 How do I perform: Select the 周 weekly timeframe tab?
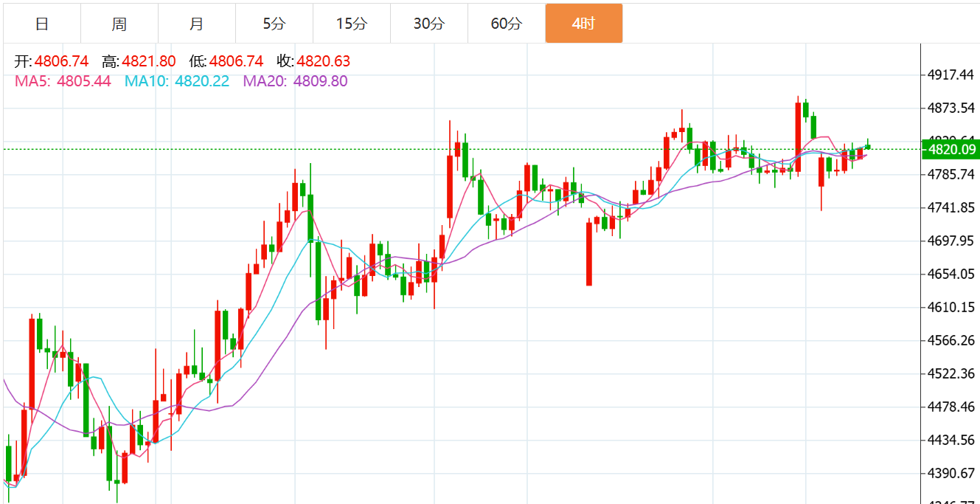(119, 24)
